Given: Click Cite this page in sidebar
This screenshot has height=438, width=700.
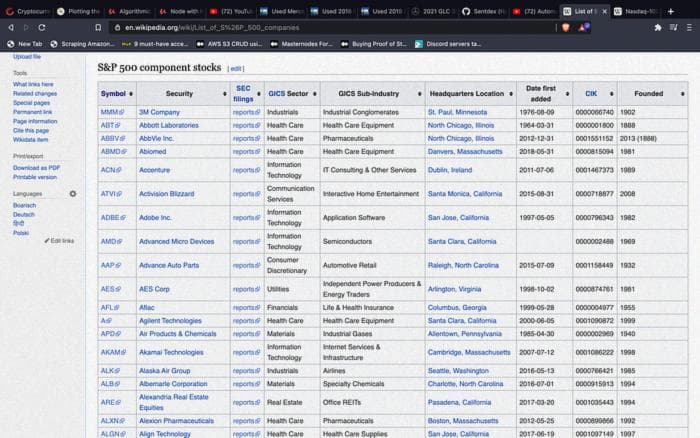Looking at the screenshot, I should [31, 130].
